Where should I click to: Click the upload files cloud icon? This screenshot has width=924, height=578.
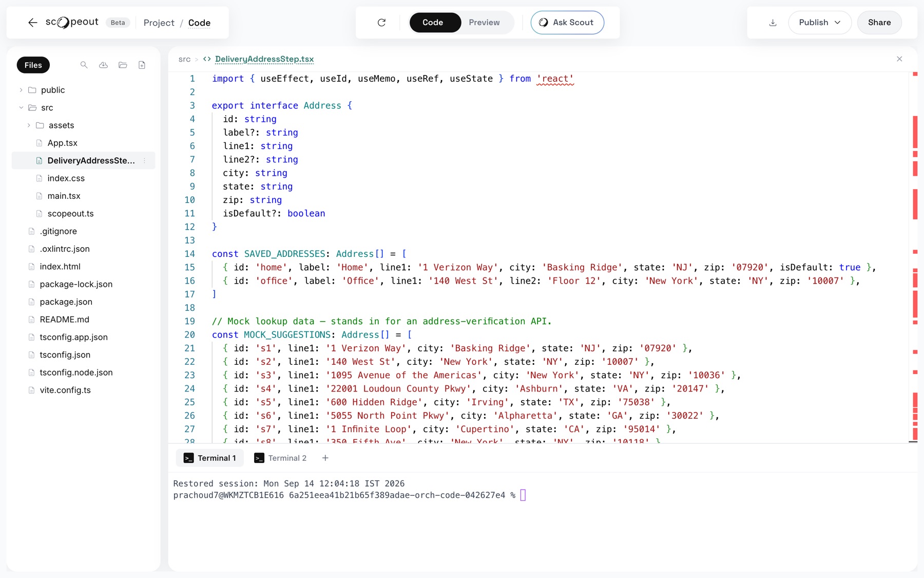(103, 65)
